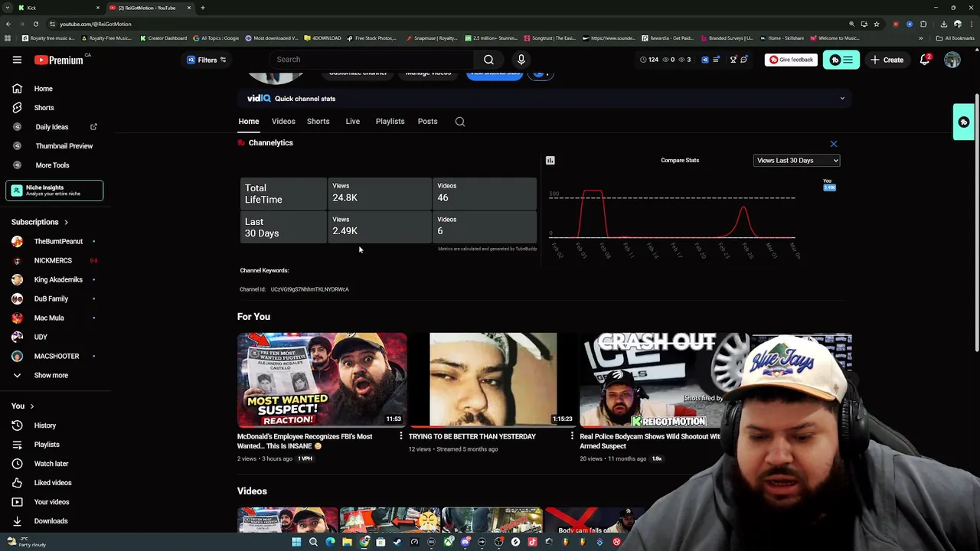The image size is (980, 551).
Task: Switch to the Videos channel tab
Action: click(283, 122)
